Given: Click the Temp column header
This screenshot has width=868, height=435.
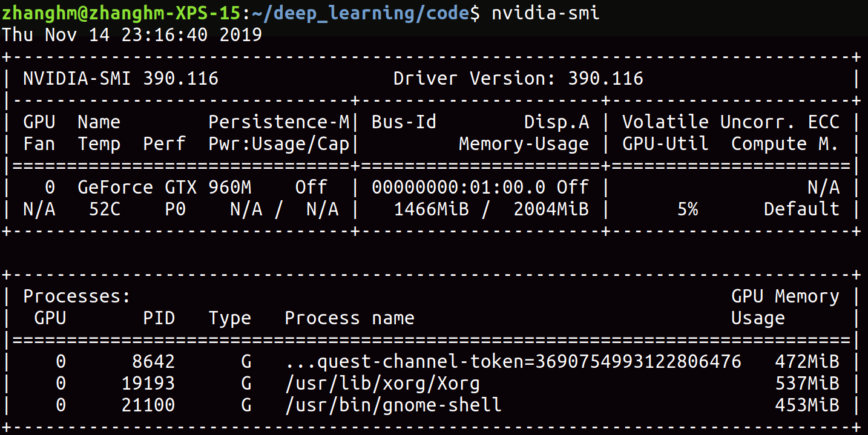Looking at the screenshot, I should point(99,144).
